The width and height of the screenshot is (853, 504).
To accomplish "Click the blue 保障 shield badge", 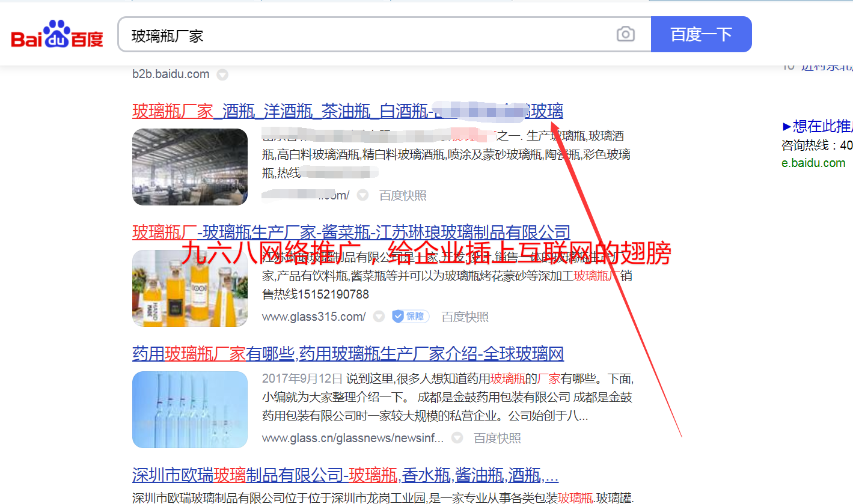I will [410, 317].
